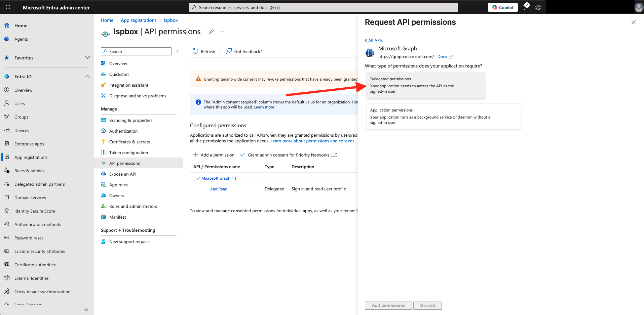Go to Expose an API
Image resolution: width=644 pixels, height=315 pixels.
point(122,174)
